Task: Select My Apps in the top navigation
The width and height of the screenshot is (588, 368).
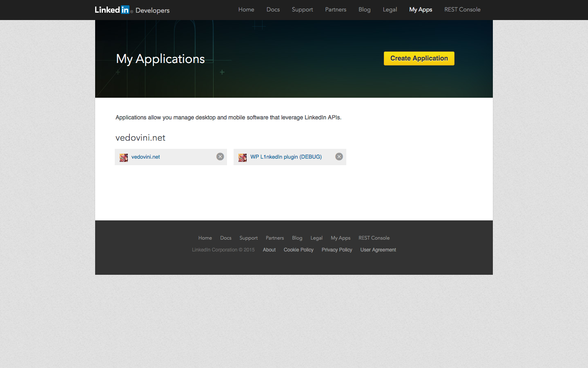Action: click(x=421, y=9)
